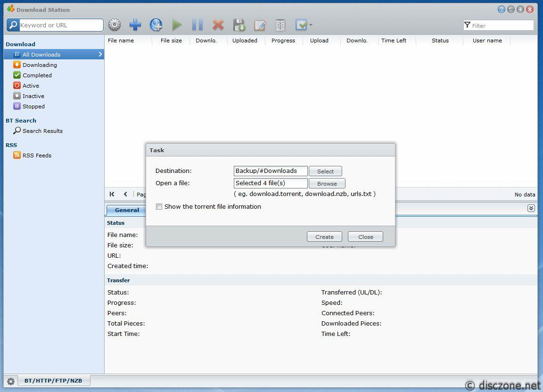Sort by File size column
Image resolution: width=543 pixels, height=392 pixels.
171,41
